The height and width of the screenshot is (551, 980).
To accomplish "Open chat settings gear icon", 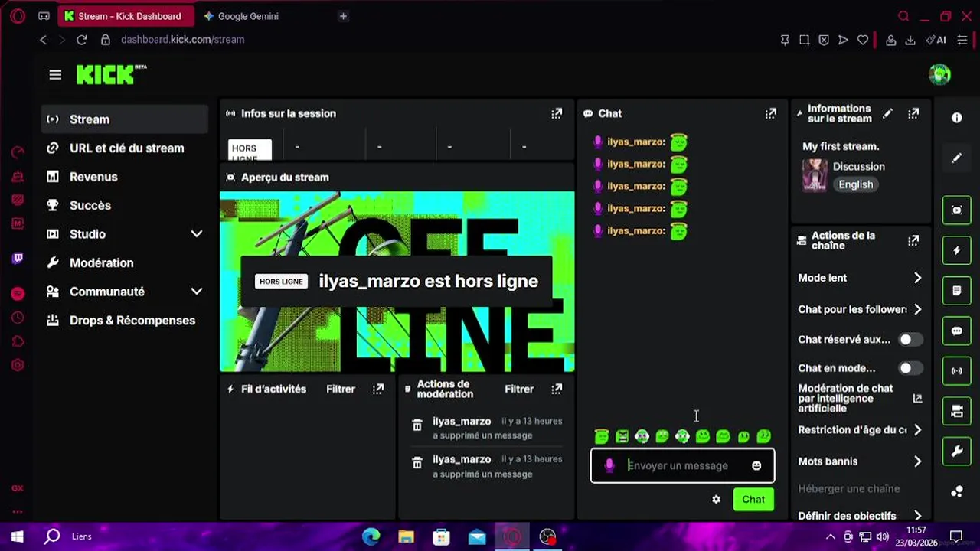I will [x=716, y=499].
